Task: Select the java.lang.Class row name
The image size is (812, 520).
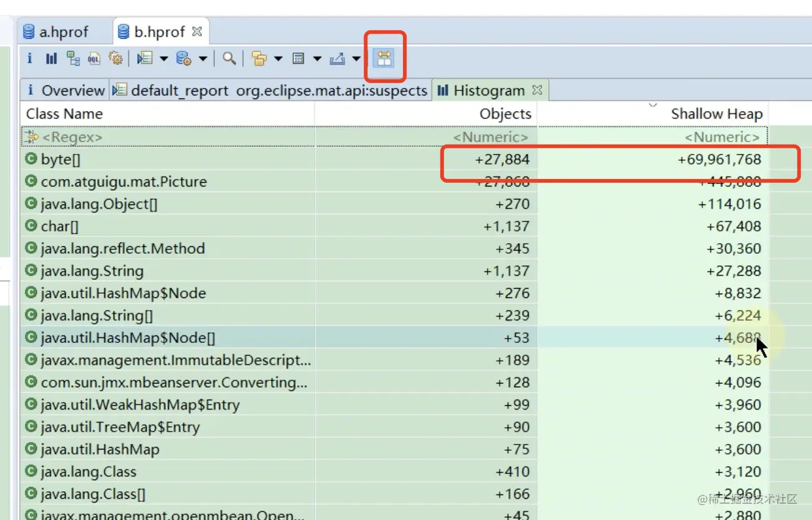Action: click(x=89, y=471)
